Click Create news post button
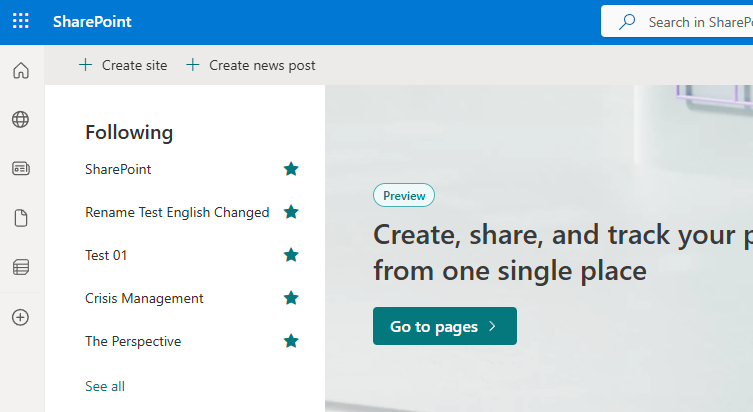The width and height of the screenshot is (753, 412). [x=251, y=65]
